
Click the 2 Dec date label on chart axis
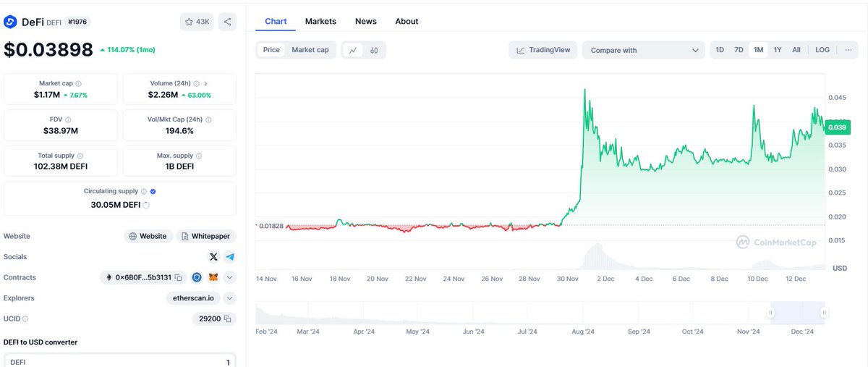pyautogui.click(x=605, y=279)
